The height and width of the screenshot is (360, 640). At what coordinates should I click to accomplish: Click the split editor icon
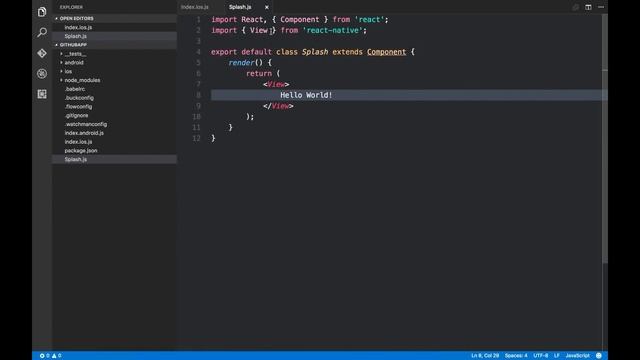[588, 7]
